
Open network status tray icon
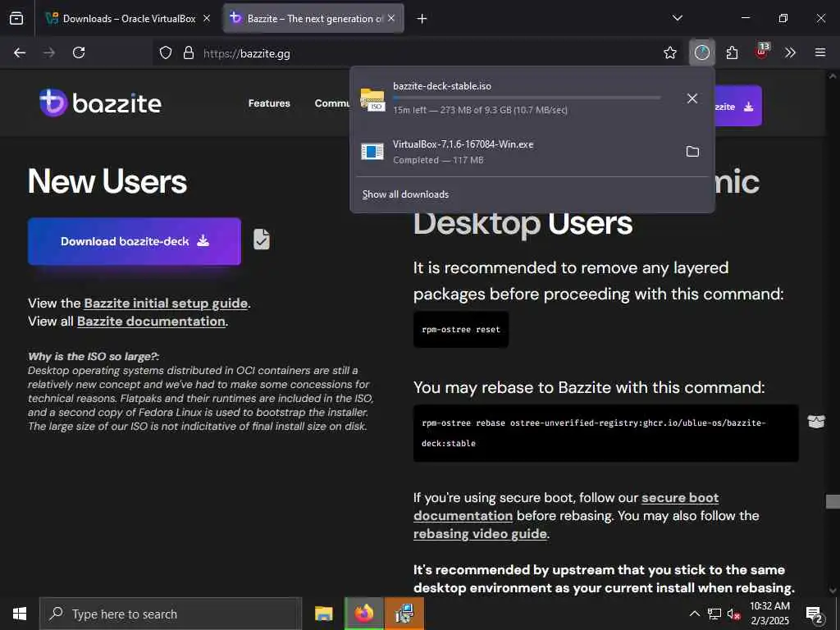pos(714,614)
